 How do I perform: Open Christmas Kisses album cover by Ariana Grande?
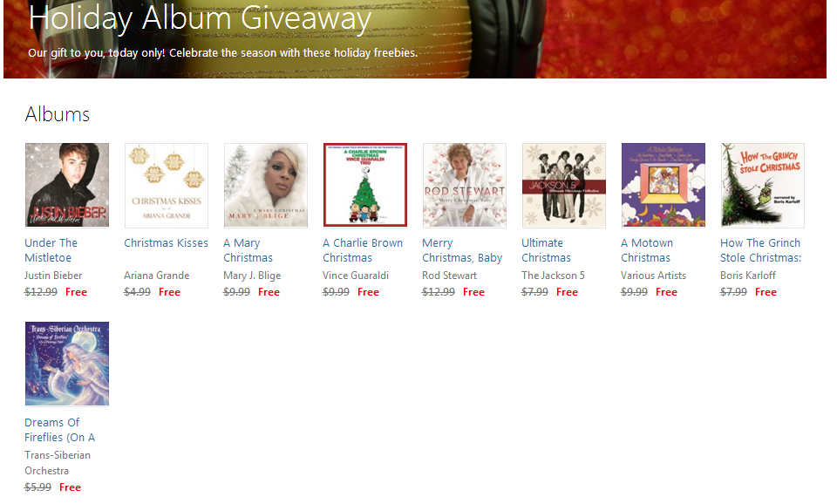click(x=167, y=185)
